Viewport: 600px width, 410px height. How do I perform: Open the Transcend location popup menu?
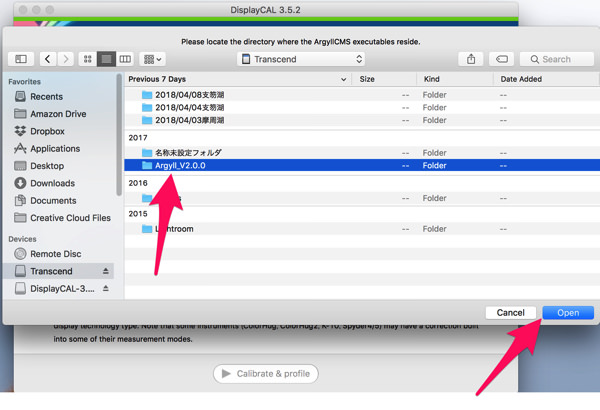click(302, 60)
